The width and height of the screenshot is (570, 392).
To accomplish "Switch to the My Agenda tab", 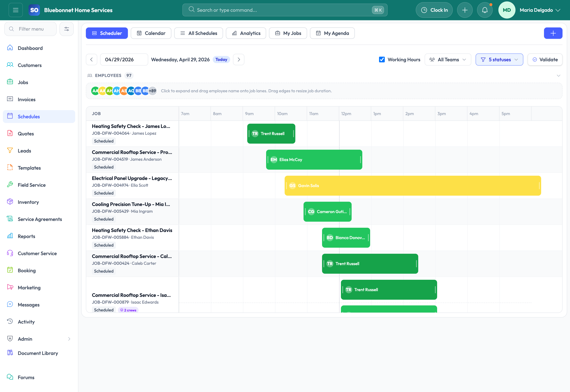I will click(332, 33).
